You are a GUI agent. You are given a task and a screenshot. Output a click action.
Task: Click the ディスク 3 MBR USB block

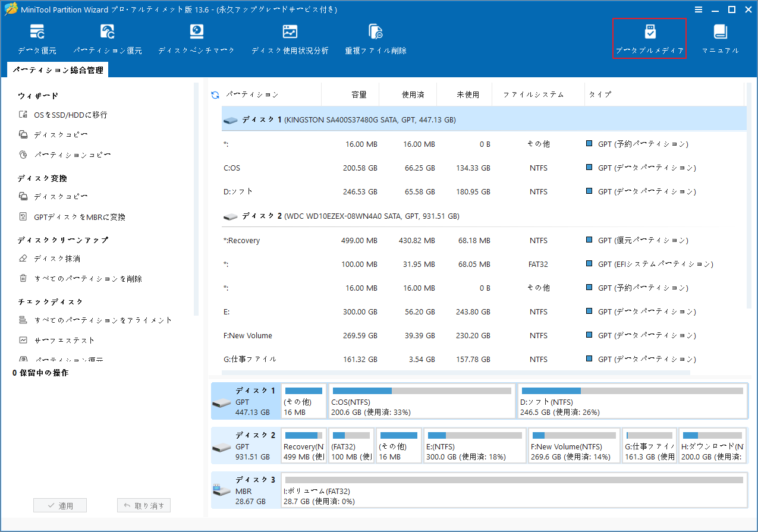tap(245, 490)
